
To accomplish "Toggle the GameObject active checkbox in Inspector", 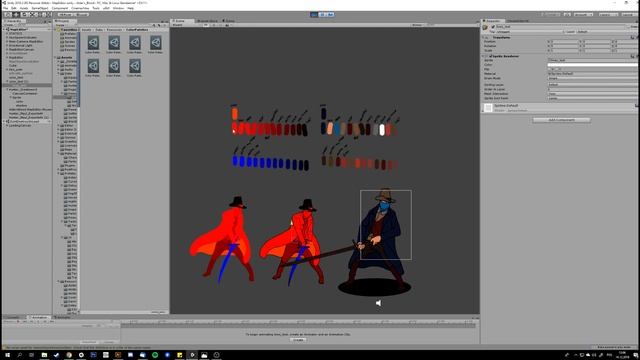I will click(493, 27).
